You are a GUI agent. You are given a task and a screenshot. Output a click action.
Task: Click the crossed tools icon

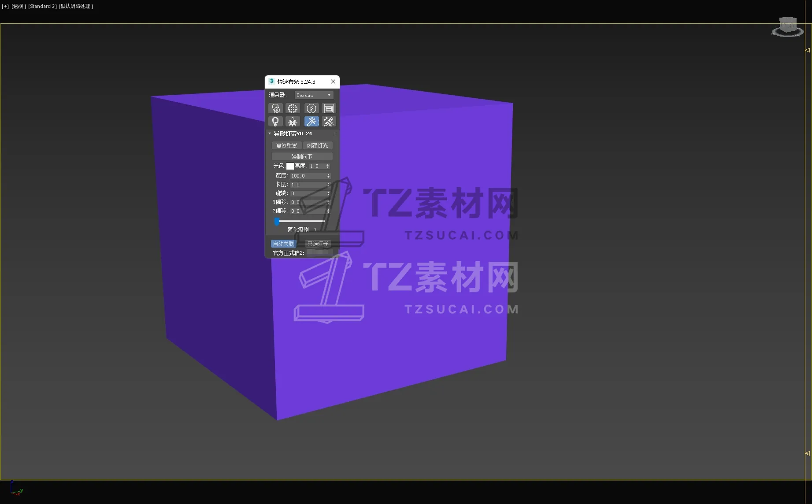coord(329,122)
